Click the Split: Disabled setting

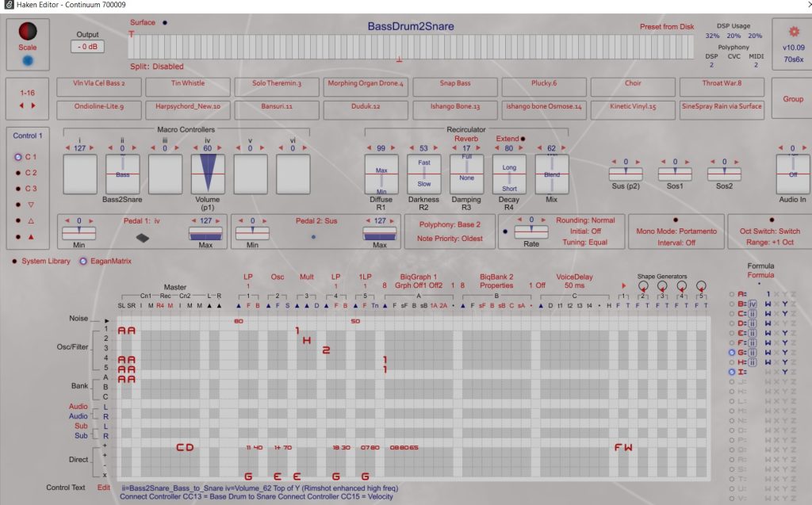click(x=157, y=67)
